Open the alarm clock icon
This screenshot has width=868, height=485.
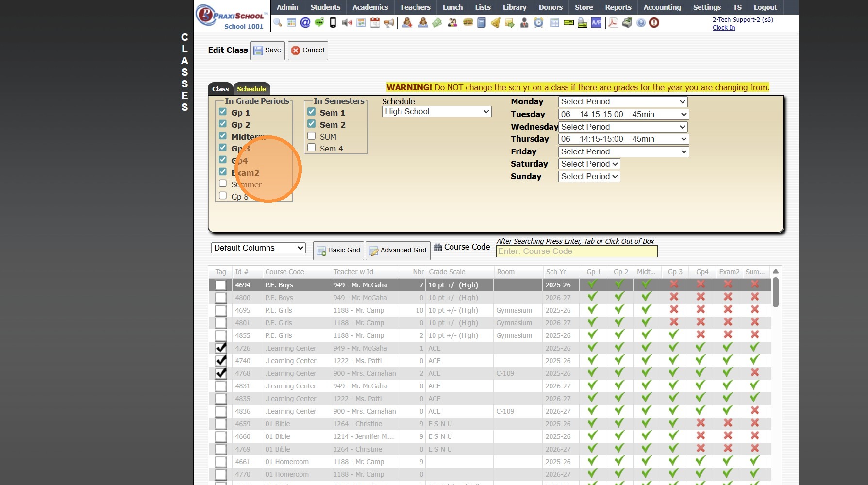pos(538,23)
